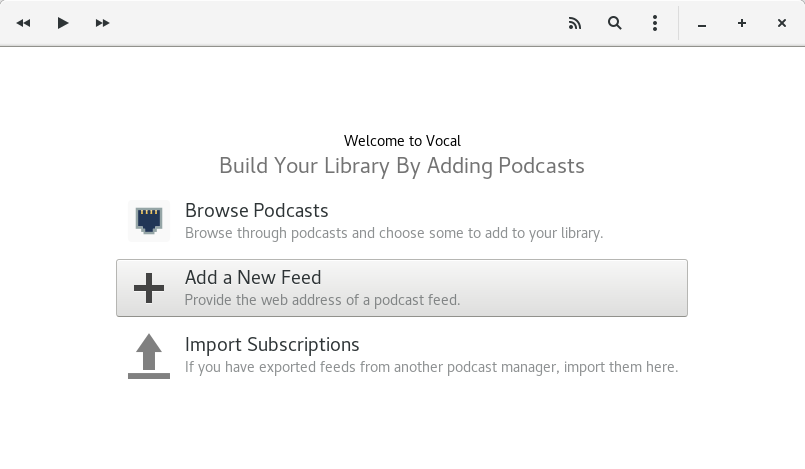Viewport: 805px width, 469px height.
Task: Choose Import Subscriptions option
Action: click(x=402, y=355)
